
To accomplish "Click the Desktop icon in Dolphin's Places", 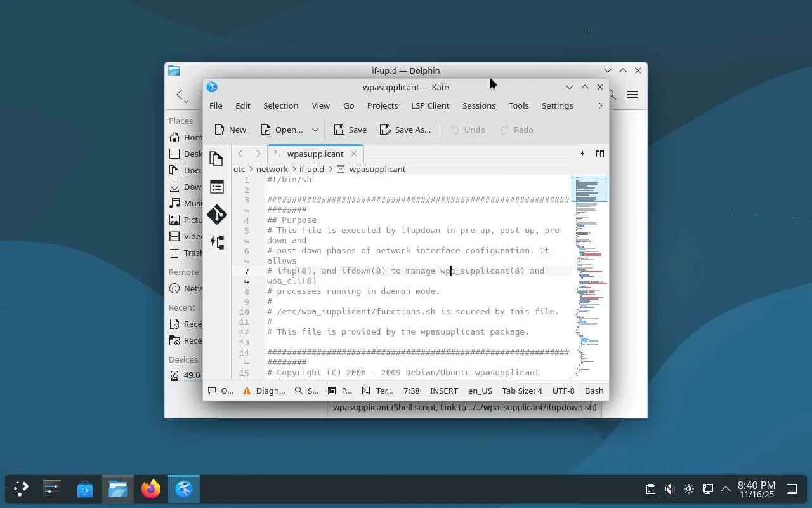I will [174, 154].
